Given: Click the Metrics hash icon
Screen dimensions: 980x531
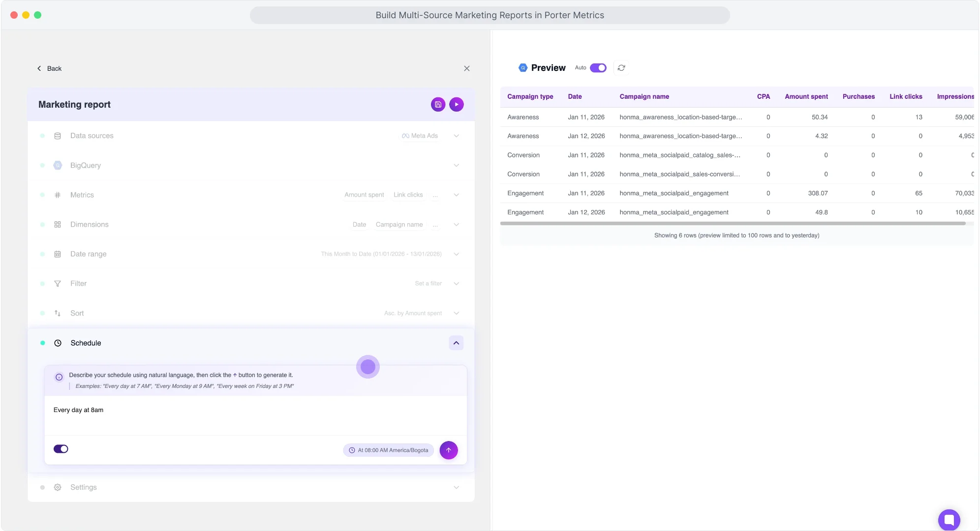Looking at the screenshot, I should coord(58,195).
